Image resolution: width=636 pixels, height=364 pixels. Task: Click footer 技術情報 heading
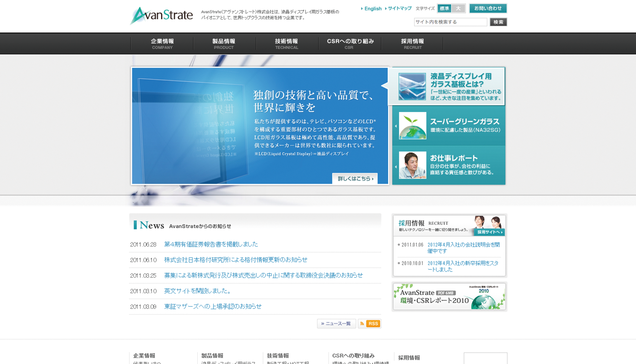coord(278,356)
